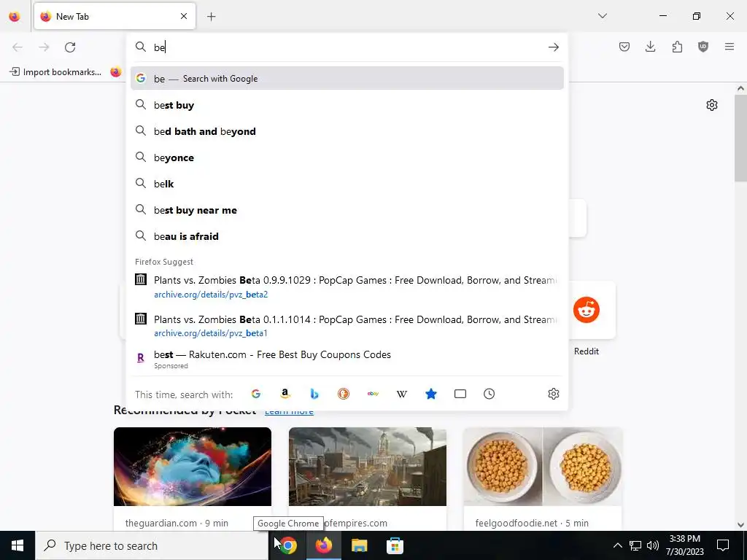Click the page vertical scrollbar thumb
The height and width of the screenshot is (560, 747).
(x=740, y=138)
